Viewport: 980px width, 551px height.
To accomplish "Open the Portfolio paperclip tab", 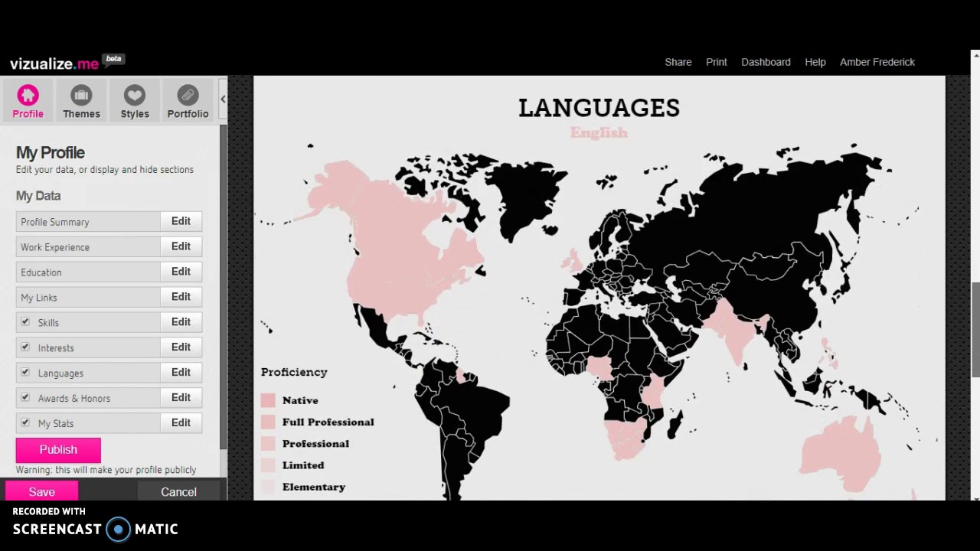I will 188,100.
